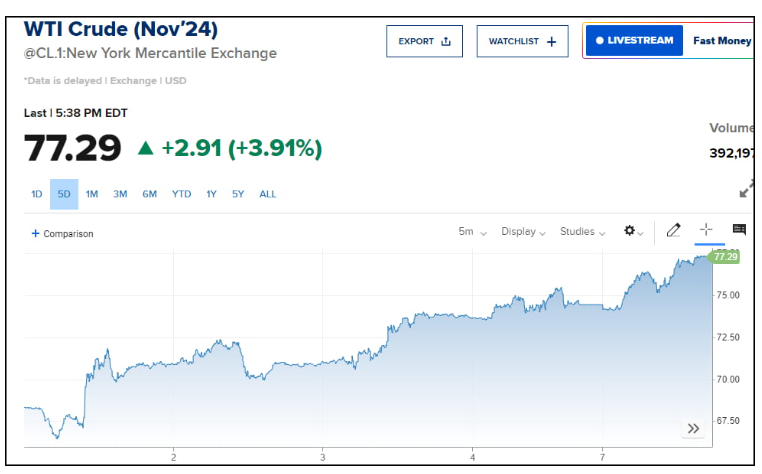Click the Livestream button
The width and height of the screenshot is (762, 474).
(x=634, y=41)
